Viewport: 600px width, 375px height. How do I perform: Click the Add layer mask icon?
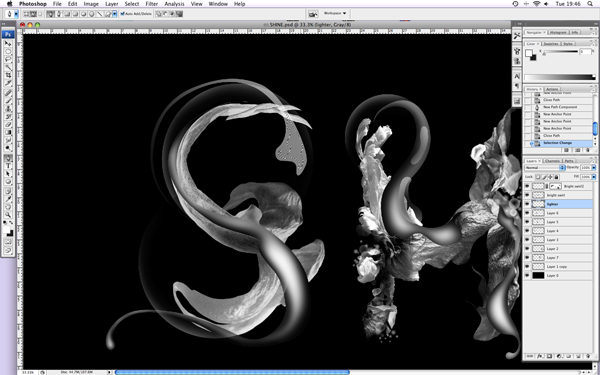[x=549, y=356]
